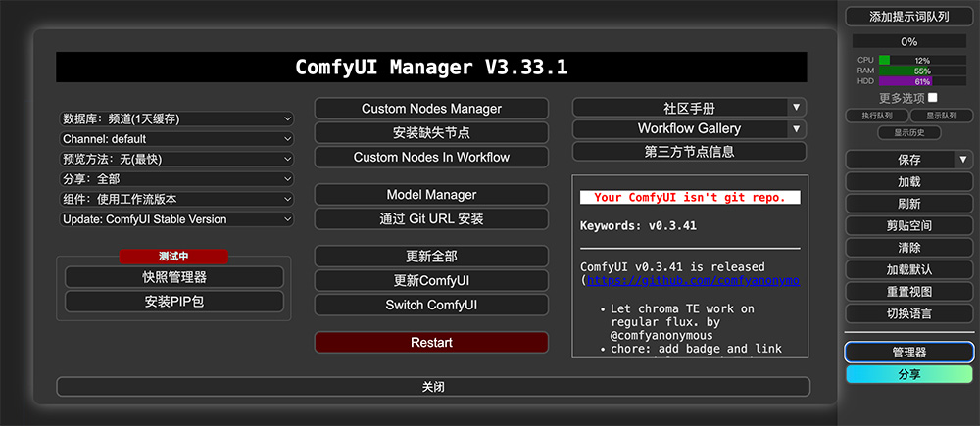
Task: Click the 显示队列 button
Action: pos(942,116)
